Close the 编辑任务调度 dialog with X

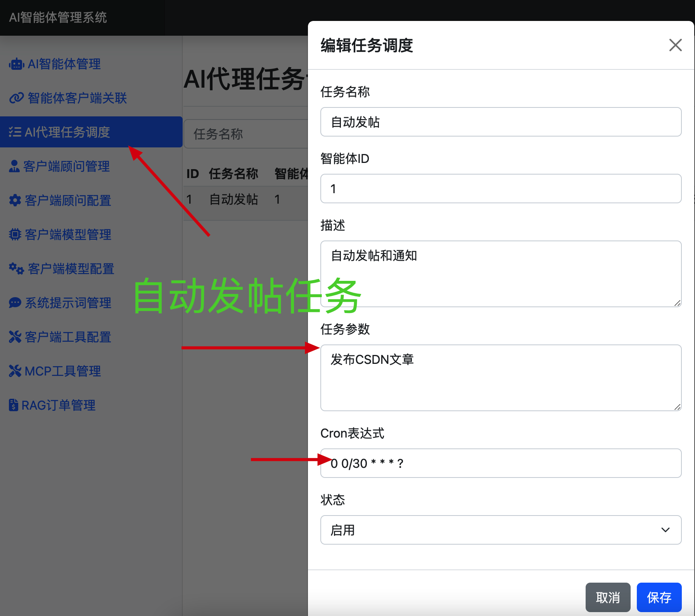coord(675,45)
